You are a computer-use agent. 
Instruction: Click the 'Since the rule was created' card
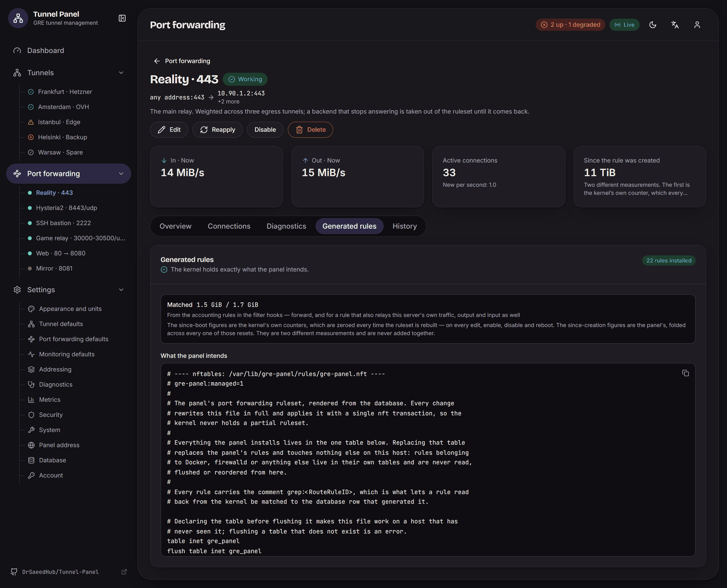[x=640, y=176]
